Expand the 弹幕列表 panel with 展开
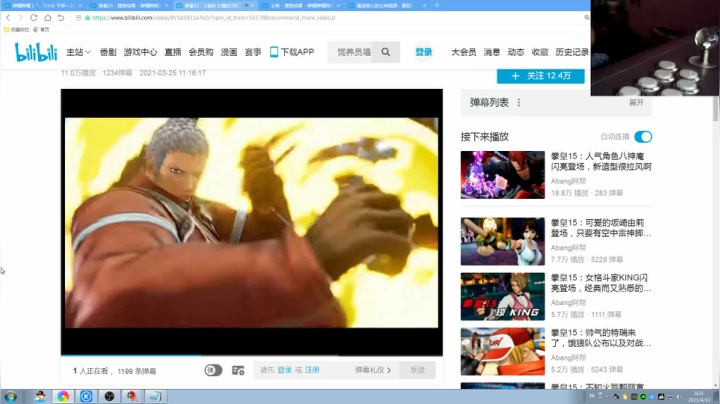720x404 pixels. (x=636, y=102)
